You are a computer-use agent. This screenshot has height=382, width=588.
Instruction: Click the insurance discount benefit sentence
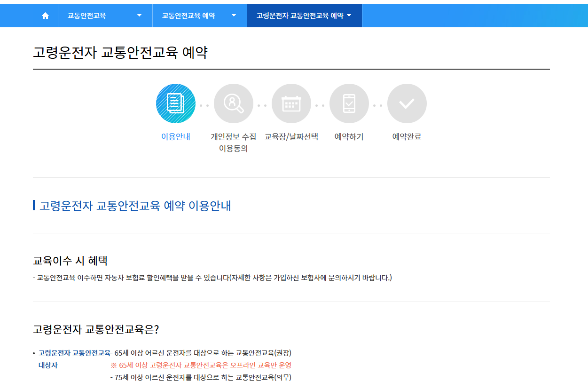(212, 278)
